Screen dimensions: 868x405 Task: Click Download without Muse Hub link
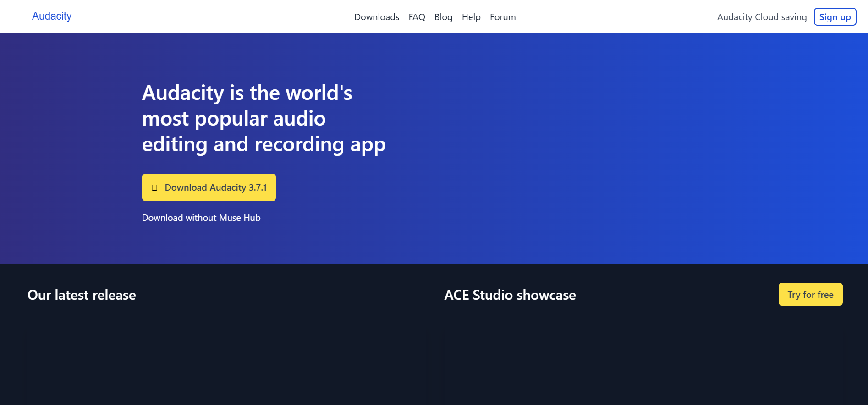click(201, 218)
